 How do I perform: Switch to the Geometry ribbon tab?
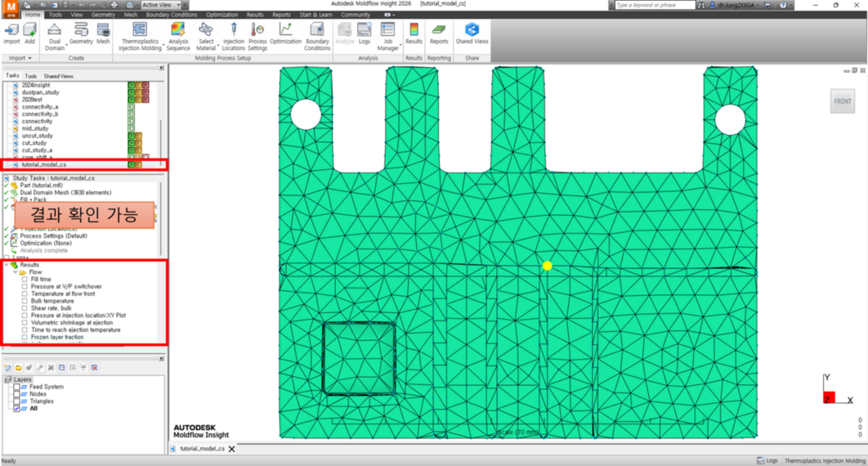(x=103, y=15)
